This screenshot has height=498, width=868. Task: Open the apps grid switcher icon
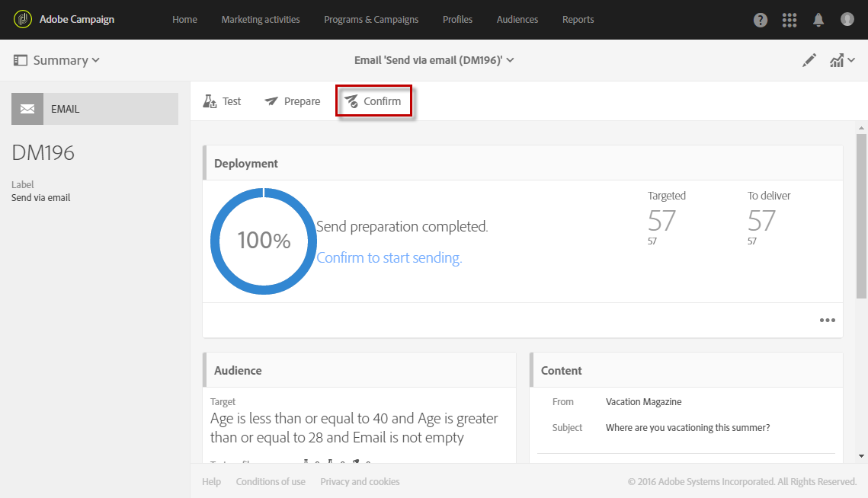(x=790, y=20)
